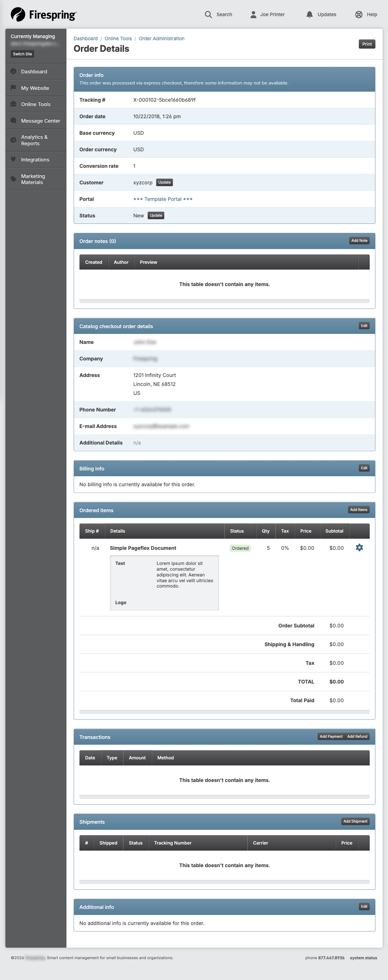Click the Subtotal column header in Ordered items
Image resolution: width=388 pixels, height=980 pixels.
point(334,531)
